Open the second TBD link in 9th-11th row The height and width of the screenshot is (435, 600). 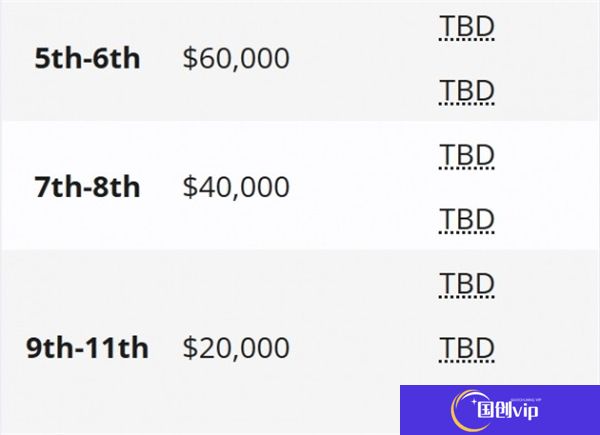tap(467, 348)
